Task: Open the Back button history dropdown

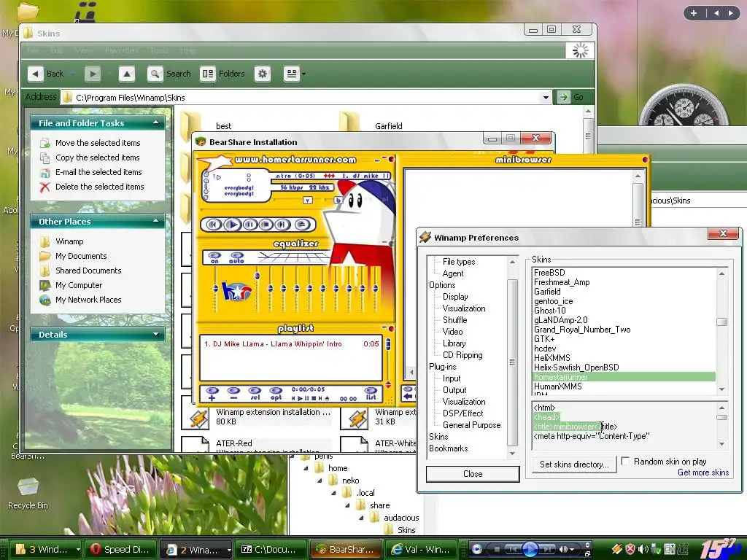Action: click(72, 74)
